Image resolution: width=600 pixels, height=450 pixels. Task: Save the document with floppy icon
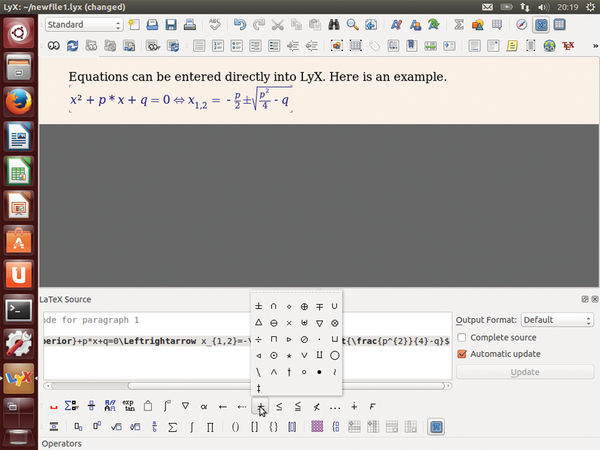point(171,25)
